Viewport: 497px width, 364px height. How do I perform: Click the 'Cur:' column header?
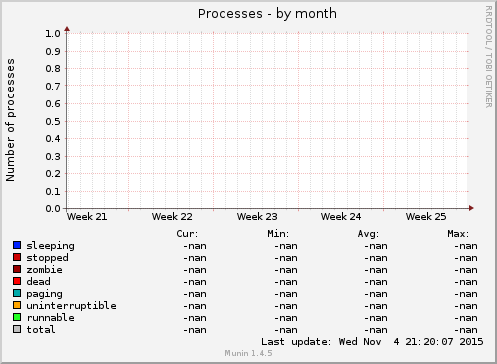click(187, 234)
